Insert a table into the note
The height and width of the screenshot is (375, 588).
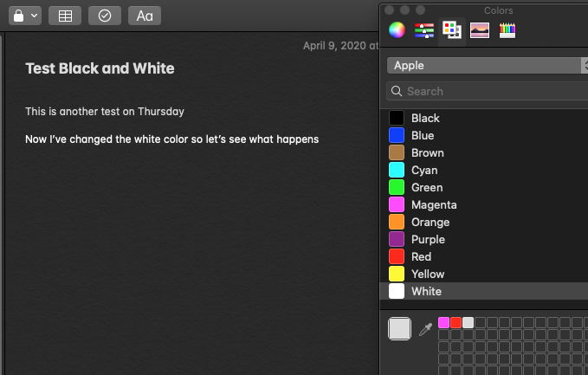[x=65, y=16]
